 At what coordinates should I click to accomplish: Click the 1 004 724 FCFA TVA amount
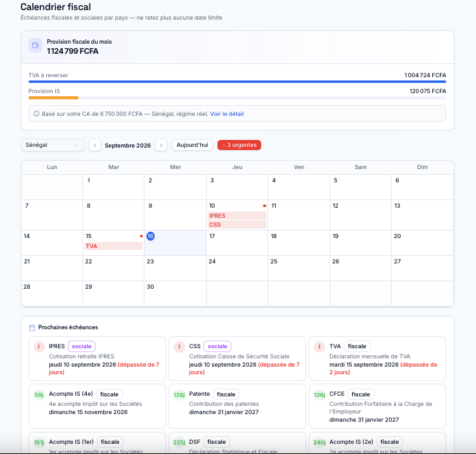tap(425, 75)
